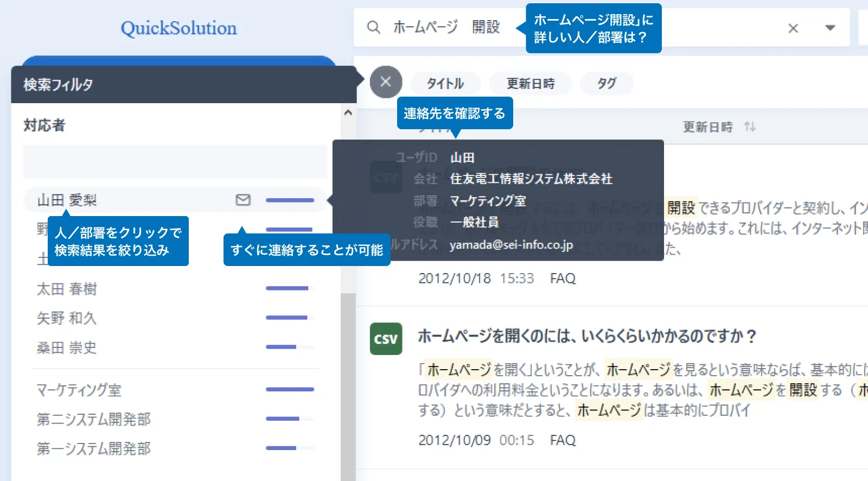Collapse the 対応者 section with the up chevron
The height and width of the screenshot is (481, 868).
[348, 112]
